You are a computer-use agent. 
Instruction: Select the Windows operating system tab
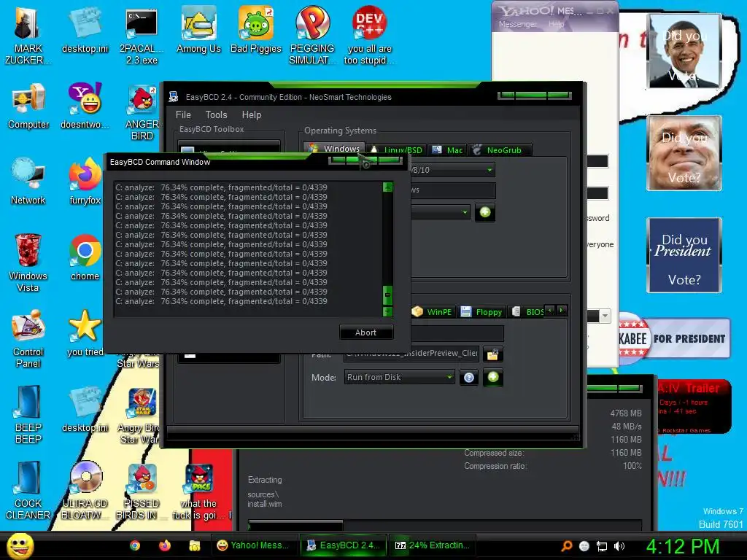click(x=334, y=149)
